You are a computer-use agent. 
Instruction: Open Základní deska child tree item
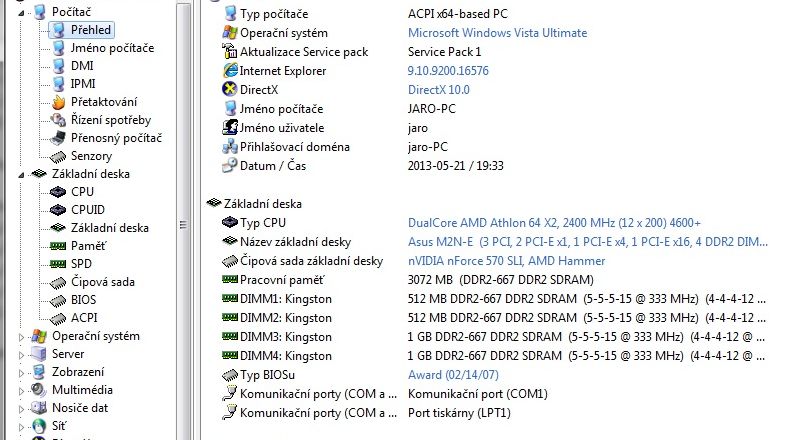click(109, 228)
